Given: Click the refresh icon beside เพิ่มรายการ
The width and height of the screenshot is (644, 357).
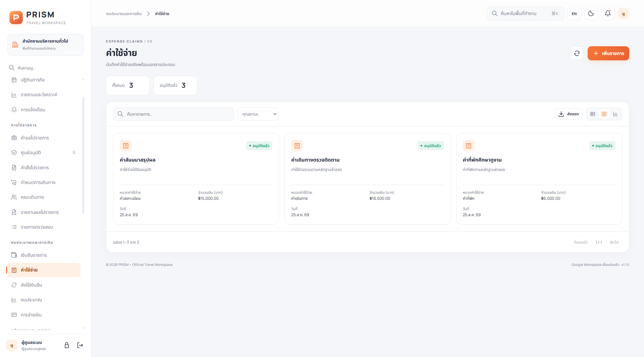Looking at the screenshot, I should 577,53.
